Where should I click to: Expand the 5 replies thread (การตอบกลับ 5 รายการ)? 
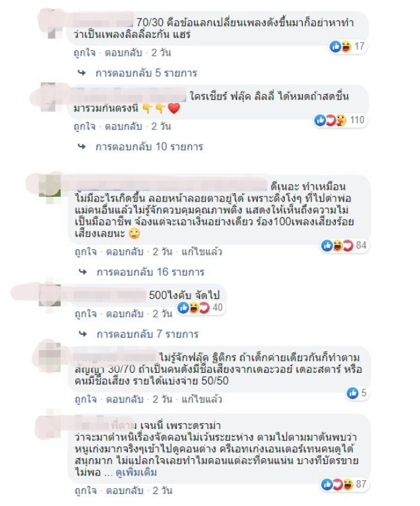click(146, 73)
